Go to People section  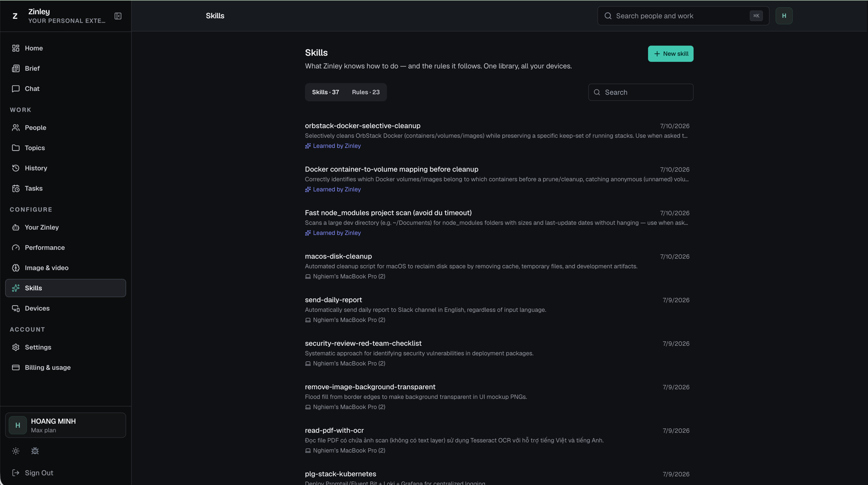point(66,128)
